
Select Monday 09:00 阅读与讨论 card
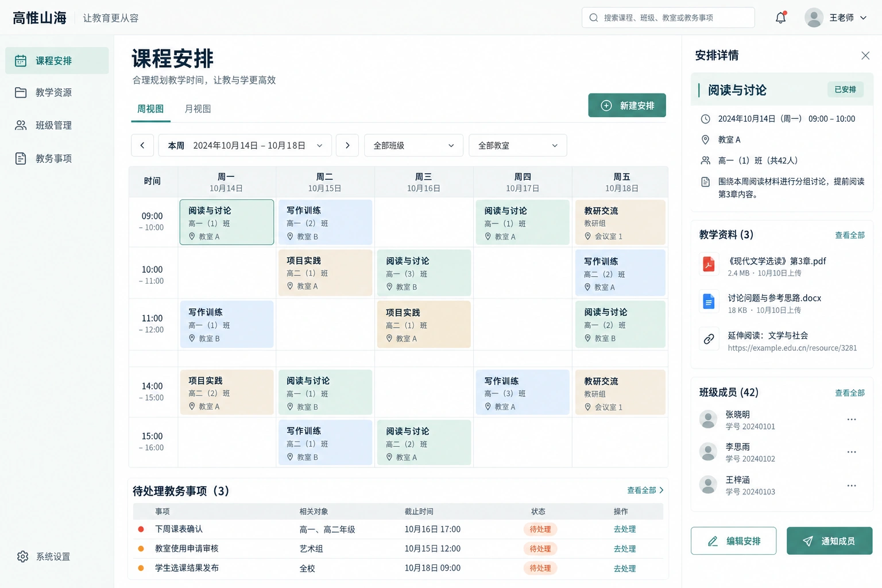(x=227, y=222)
